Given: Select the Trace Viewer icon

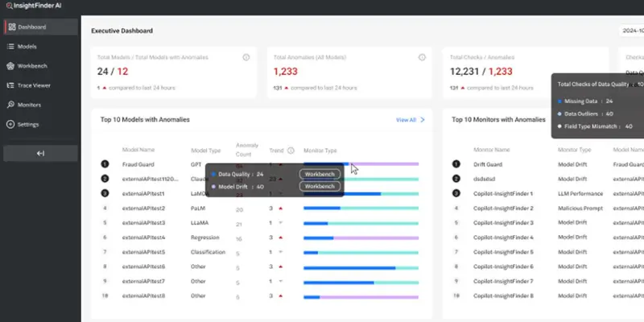Looking at the screenshot, I should pos(10,85).
